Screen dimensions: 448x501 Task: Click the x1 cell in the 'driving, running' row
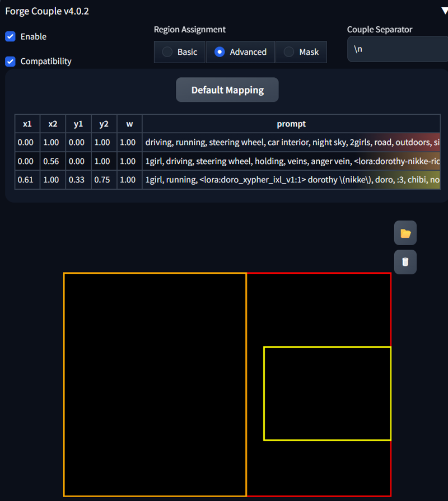point(27,143)
